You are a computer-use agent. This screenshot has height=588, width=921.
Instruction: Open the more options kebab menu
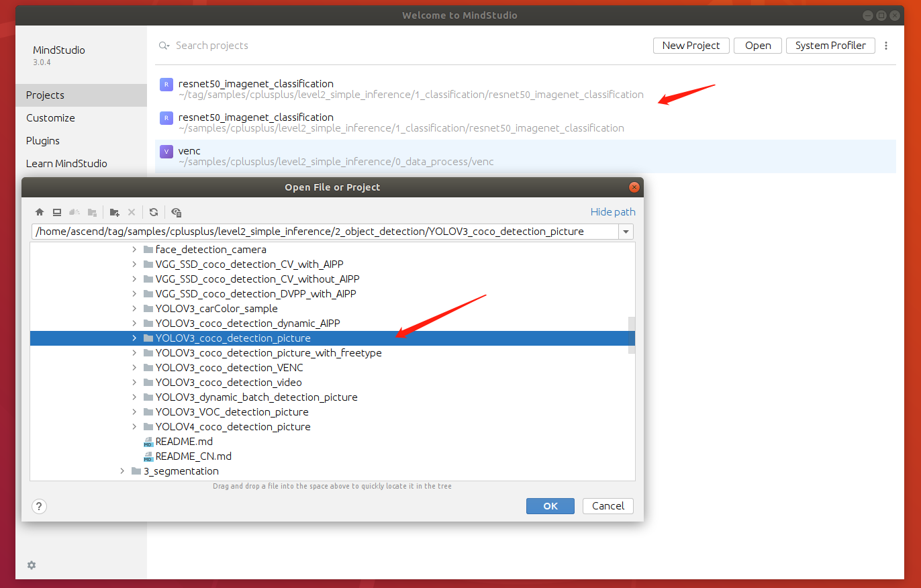click(886, 46)
